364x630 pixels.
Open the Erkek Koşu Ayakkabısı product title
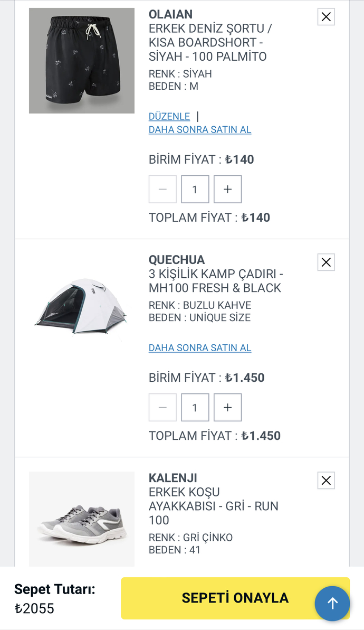(213, 506)
